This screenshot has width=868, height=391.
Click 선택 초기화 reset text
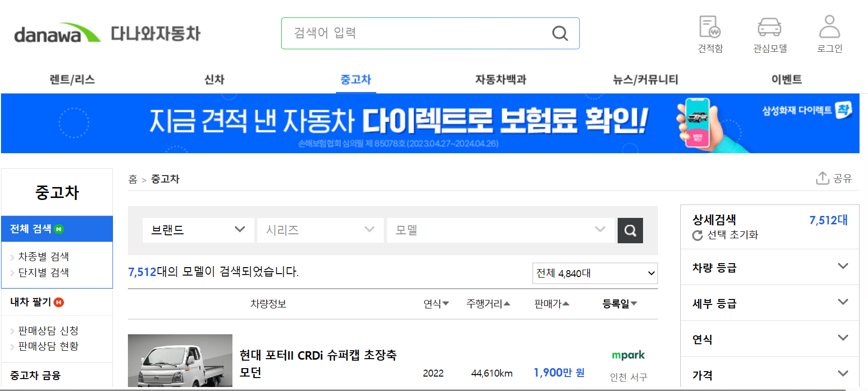click(733, 235)
